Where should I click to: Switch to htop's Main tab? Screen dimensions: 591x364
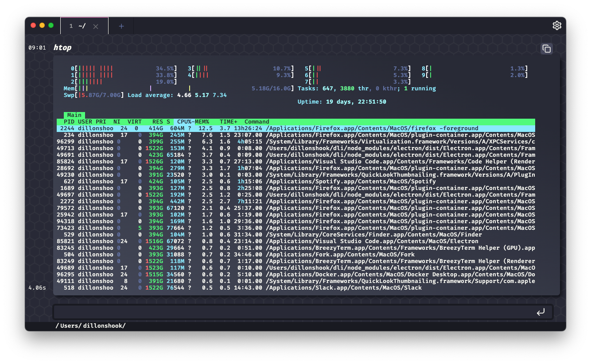(74, 115)
